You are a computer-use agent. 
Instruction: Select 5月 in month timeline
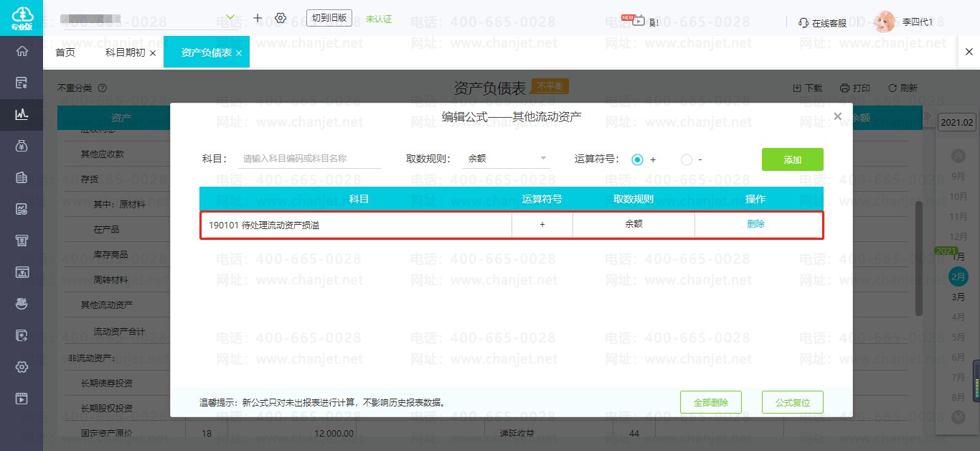pyautogui.click(x=958, y=337)
